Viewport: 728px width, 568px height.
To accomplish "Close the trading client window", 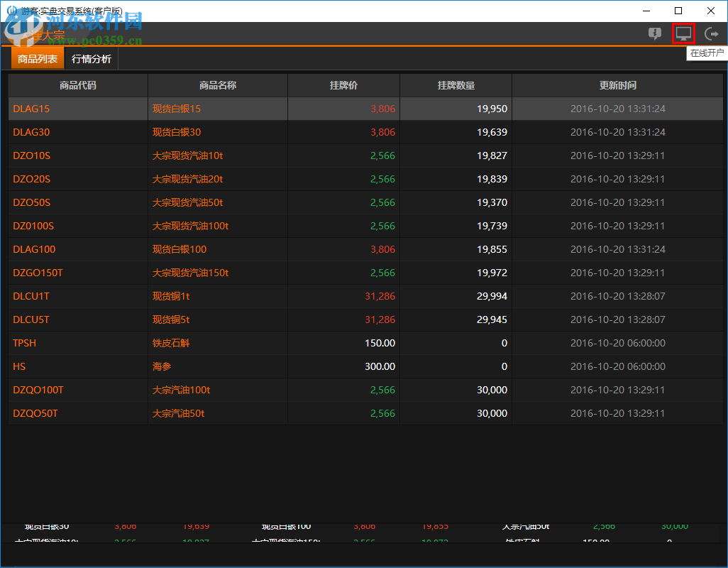I will point(711,11).
